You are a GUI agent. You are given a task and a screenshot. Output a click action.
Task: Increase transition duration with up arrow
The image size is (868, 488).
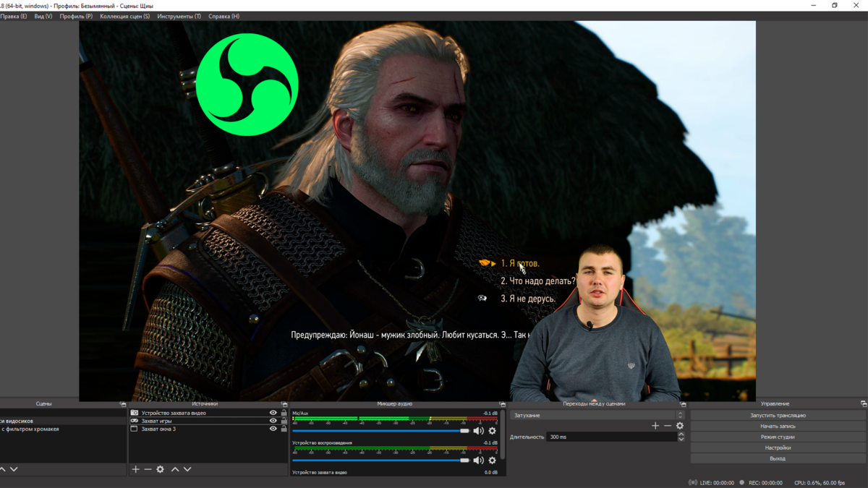681,435
